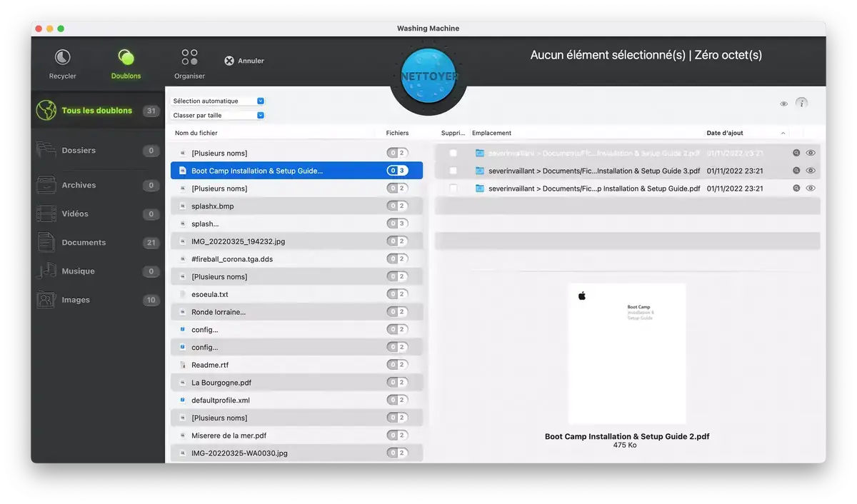Toggle the preview eye icon near info
The image size is (857, 504).
click(x=783, y=104)
